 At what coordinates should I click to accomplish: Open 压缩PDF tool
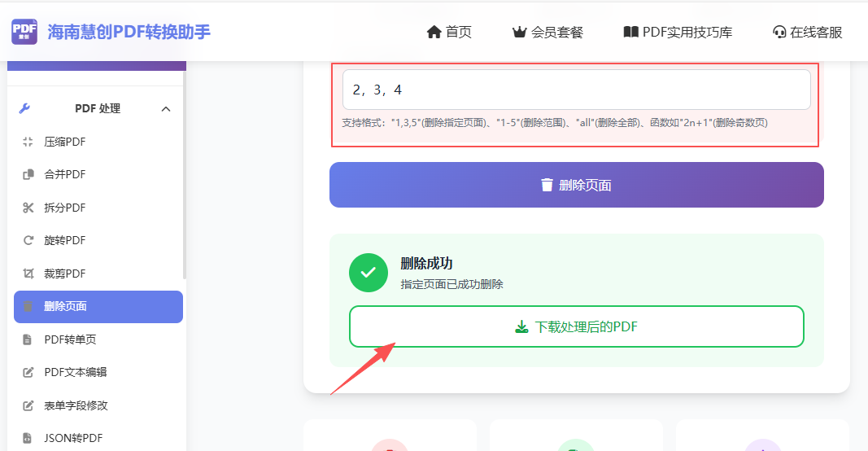click(65, 142)
